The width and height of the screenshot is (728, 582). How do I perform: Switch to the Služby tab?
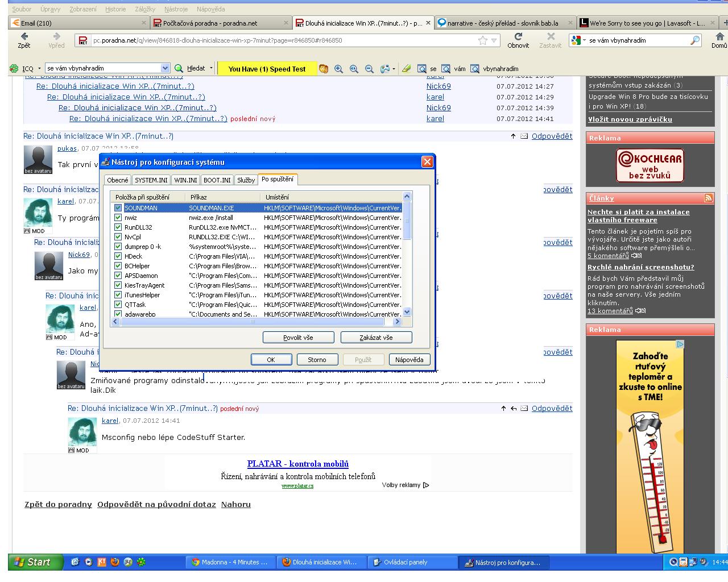tap(246, 180)
